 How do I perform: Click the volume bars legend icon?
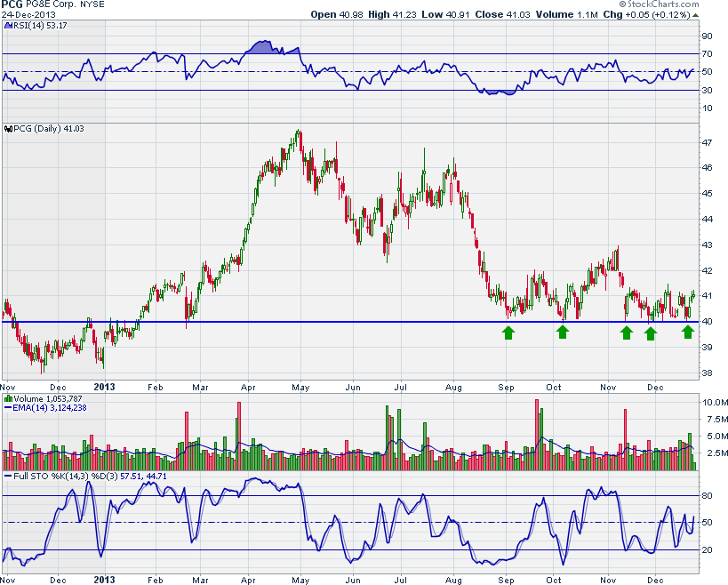(8, 399)
